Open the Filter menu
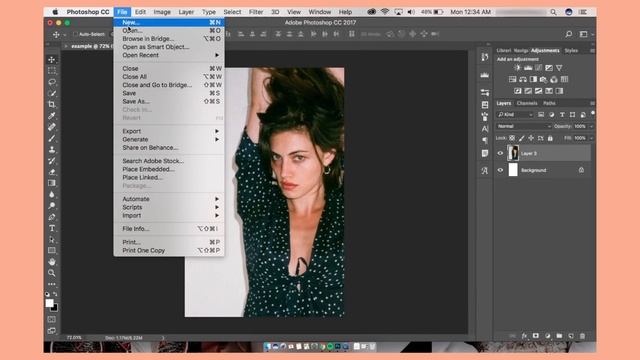This screenshot has height=360, width=640. [256, 12]
